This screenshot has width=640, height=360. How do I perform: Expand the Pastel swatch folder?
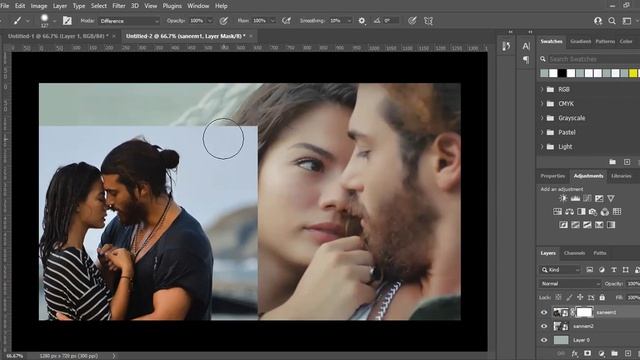pos(542,132)
